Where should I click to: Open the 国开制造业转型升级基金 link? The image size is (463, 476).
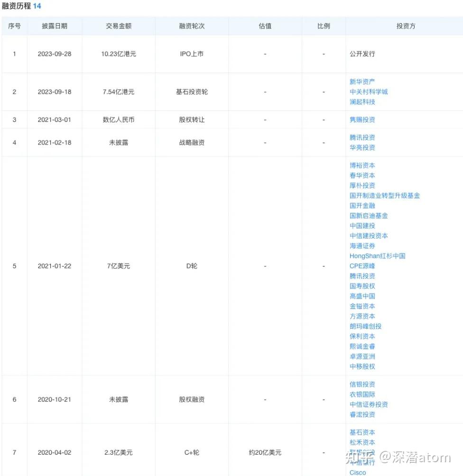click(385, 195)
